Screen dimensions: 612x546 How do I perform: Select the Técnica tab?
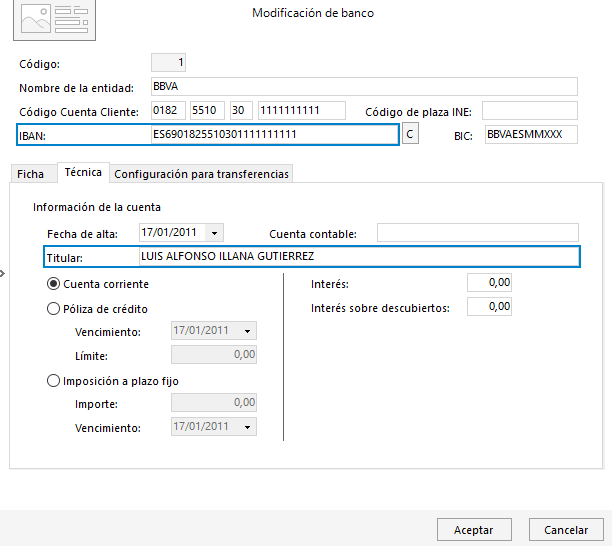click(x=83, y=172)
